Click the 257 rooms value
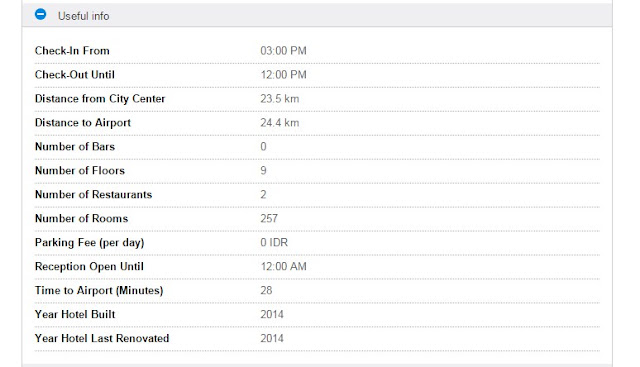Image resolution: width=640 pixels, height=367 pixels. coord(269,219)
